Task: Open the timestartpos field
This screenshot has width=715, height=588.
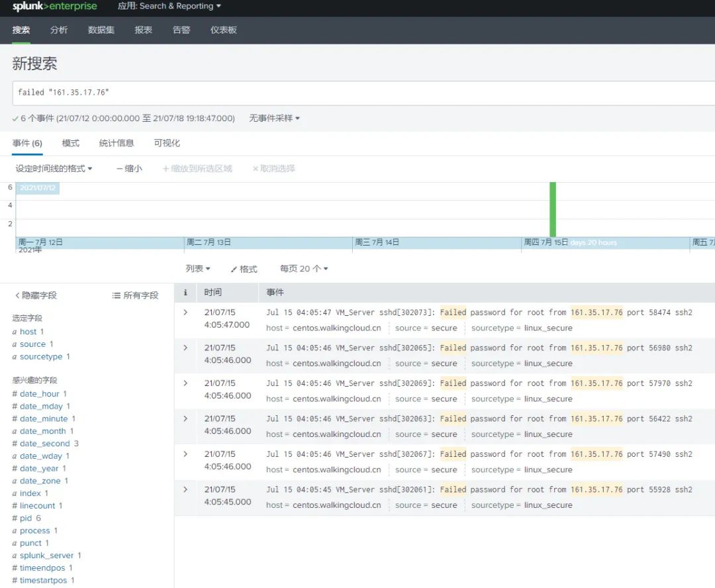Action: 43,580
